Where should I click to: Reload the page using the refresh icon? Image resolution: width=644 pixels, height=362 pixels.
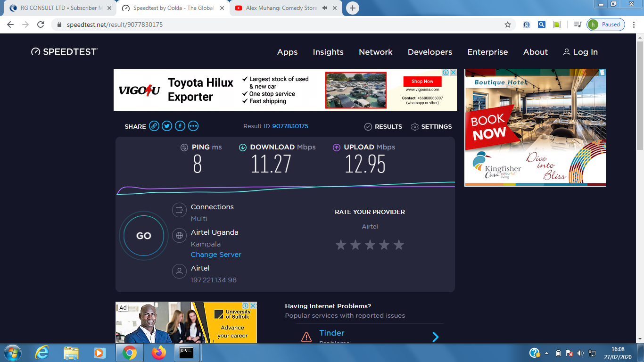pyautogui.click(x=41, y=25)
